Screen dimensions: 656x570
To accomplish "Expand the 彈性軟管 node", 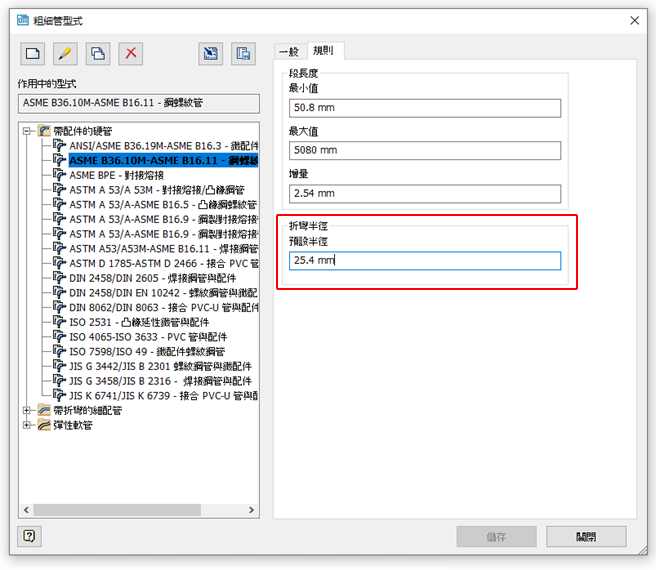I will tap(27, 425).
